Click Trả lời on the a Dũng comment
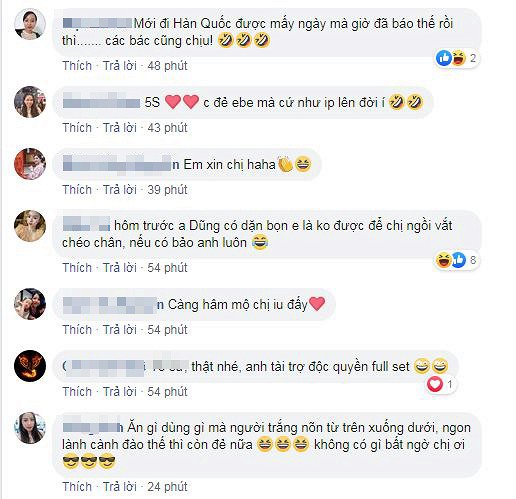This screenshot has width=516, height=499. (120, 268)
